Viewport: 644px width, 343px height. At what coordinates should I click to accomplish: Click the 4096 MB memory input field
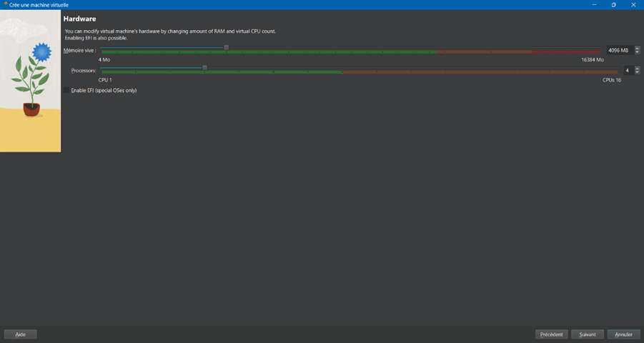(x=618, y=50)
